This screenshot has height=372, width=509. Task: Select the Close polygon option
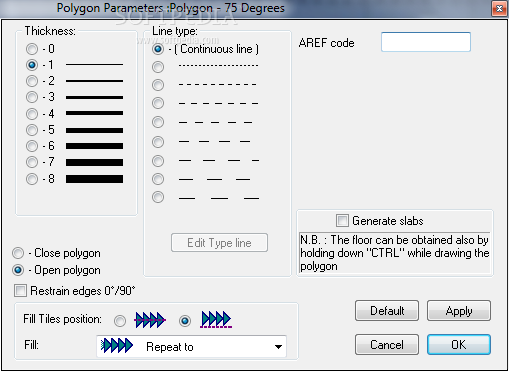pos(18,253)
